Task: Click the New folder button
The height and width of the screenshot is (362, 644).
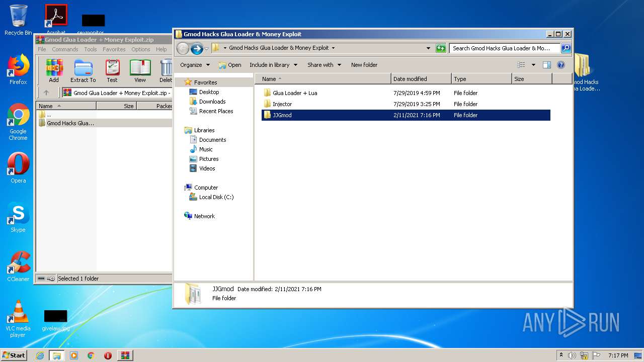Action: point(364,65)
